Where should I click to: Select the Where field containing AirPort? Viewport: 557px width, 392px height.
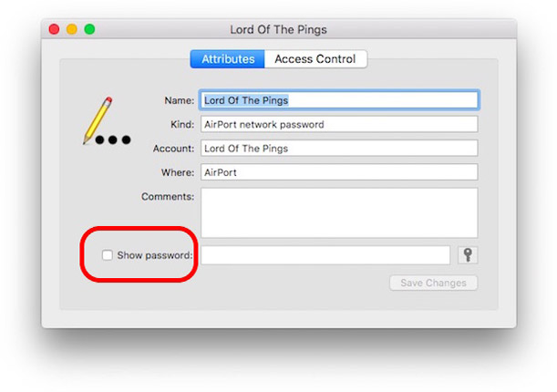[x=339, y=172]
